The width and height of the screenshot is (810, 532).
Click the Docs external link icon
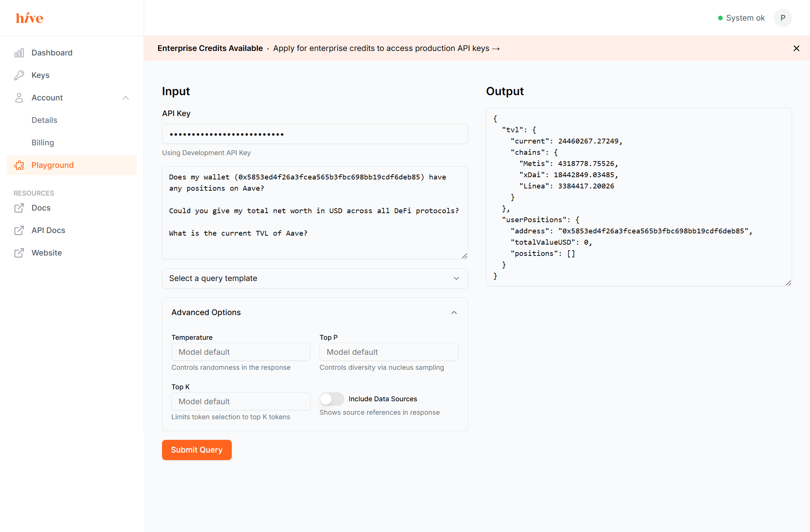tap(19, 208)
